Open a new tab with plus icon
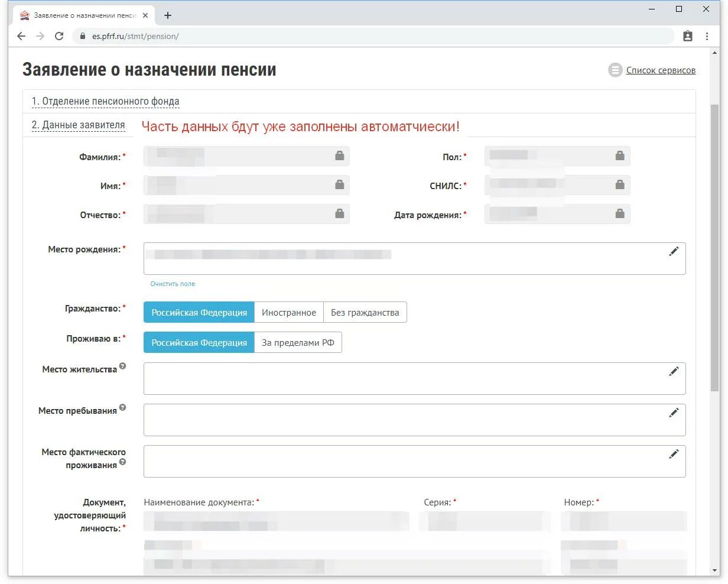728x584 pixels. tap(168, 15)
